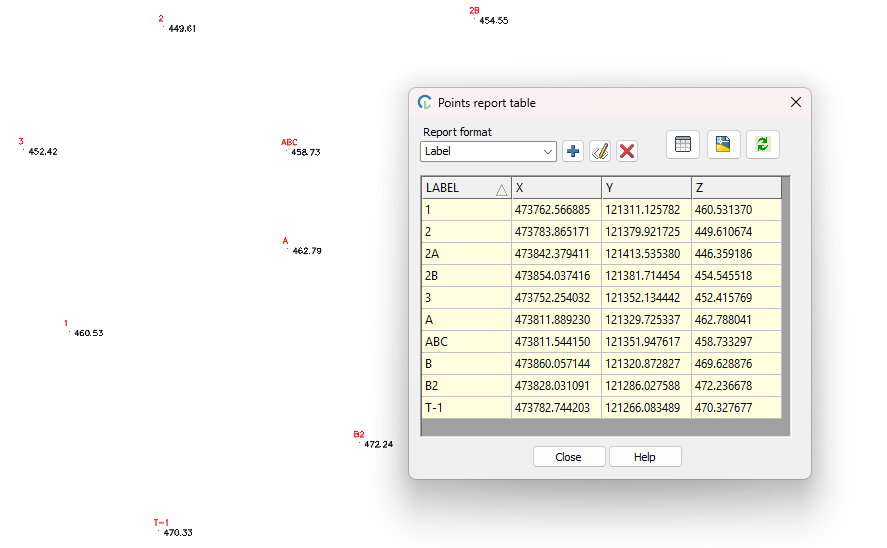Refresh the points table with green arrows
Image resolution: width=887 pixels, height=548 pixels.
click(763, 144)
